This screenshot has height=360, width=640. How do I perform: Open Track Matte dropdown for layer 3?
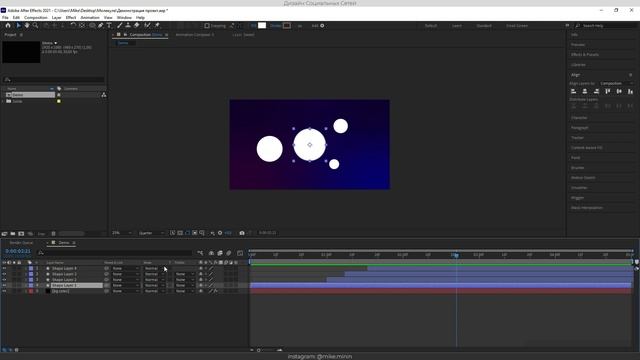coord(185,280)
